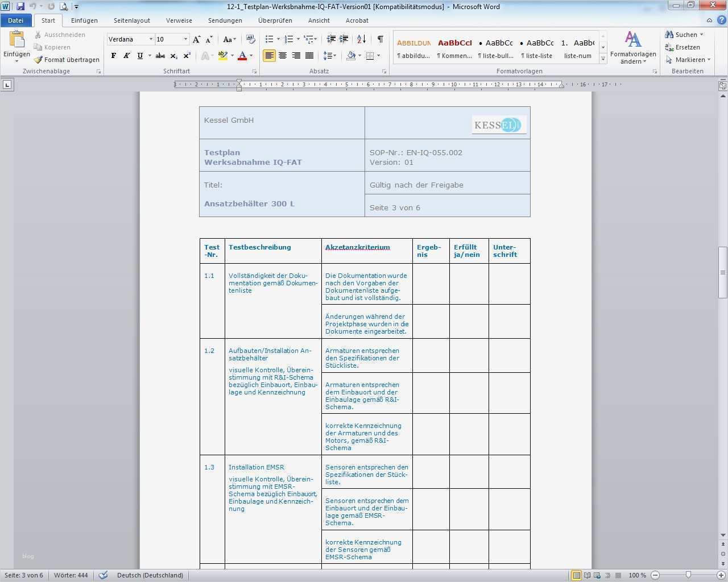This screenshot has width=728, height=582.
Task: Click the Suchen find button
Action: pyautogui.click(x=684, y=35)
